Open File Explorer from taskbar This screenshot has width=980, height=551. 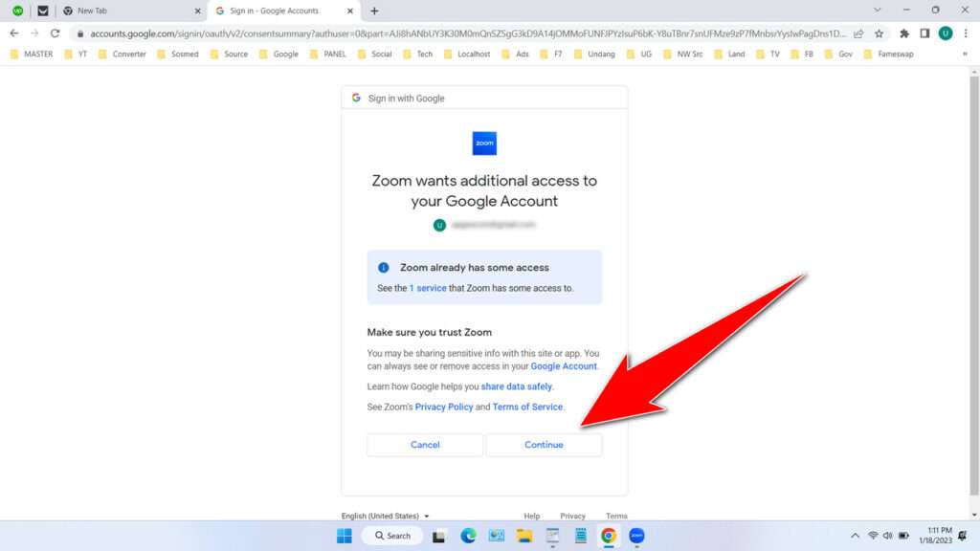pos(524,536)
